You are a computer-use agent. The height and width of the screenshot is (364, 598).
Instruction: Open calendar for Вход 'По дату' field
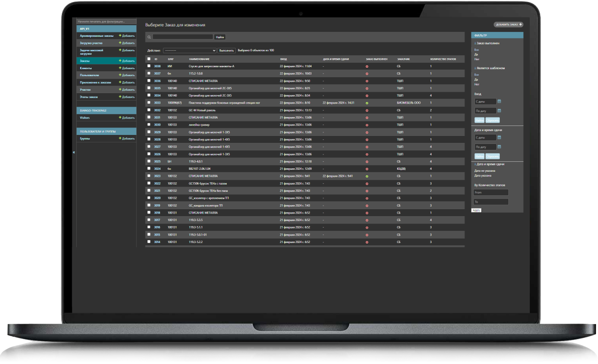point(499,111)
